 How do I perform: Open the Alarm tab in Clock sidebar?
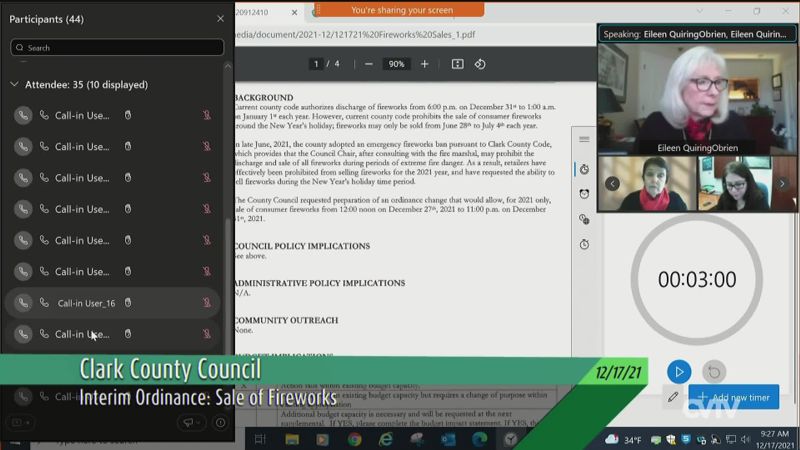click(x=584, y=194)
